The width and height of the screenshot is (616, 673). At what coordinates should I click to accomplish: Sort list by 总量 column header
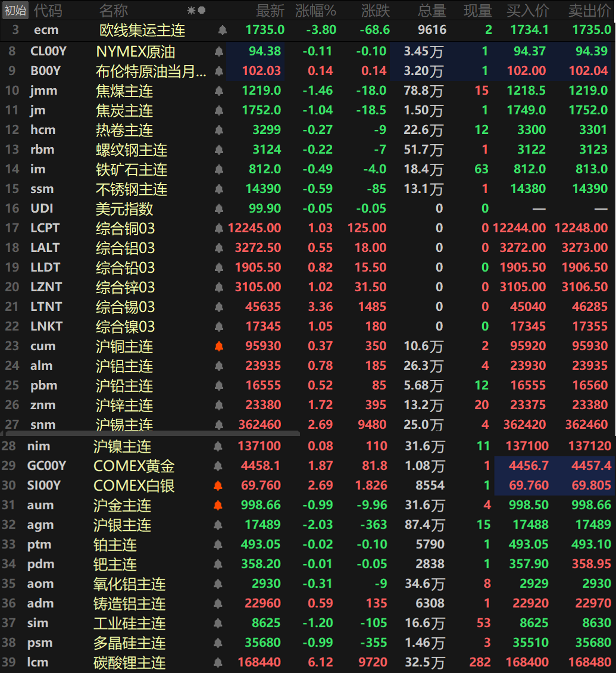coord(431,10)
